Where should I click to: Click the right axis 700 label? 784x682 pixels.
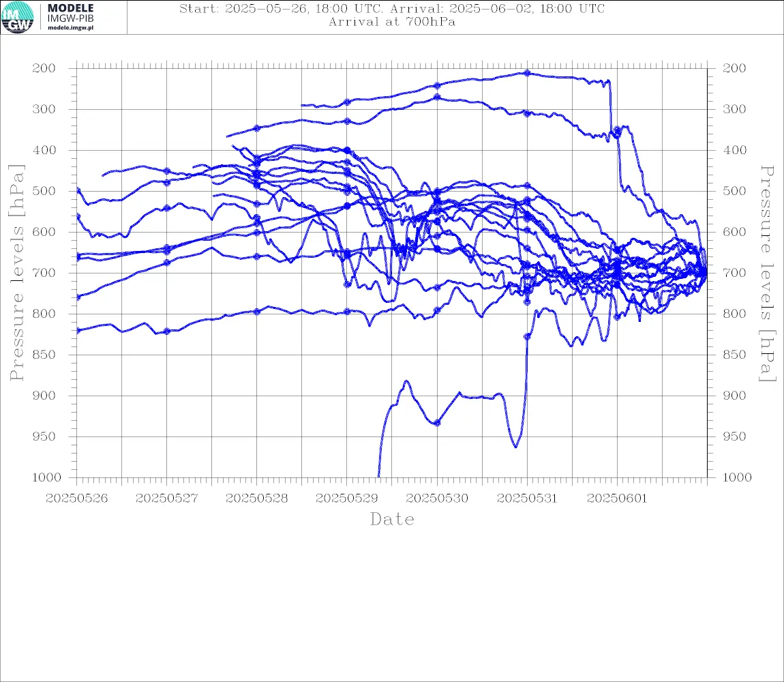pos(734,273)
